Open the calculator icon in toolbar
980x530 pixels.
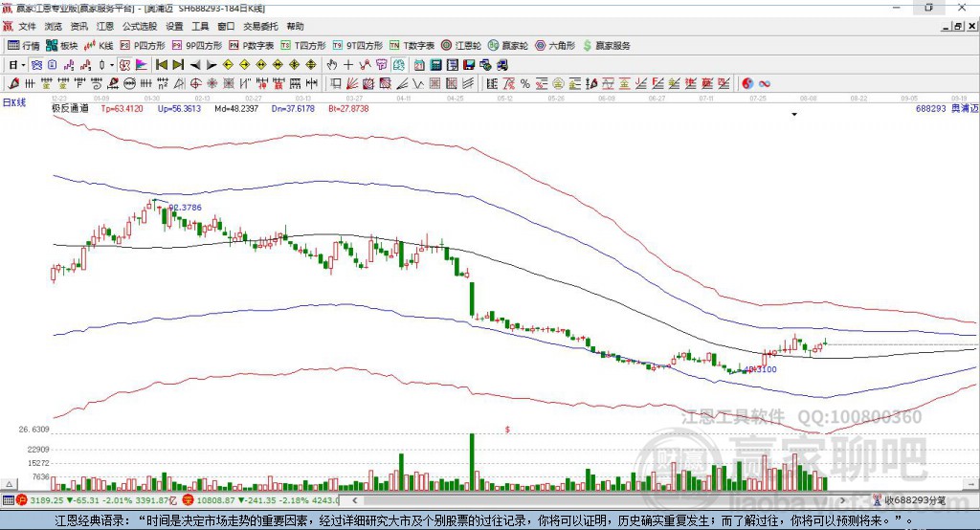click(436, 65)
